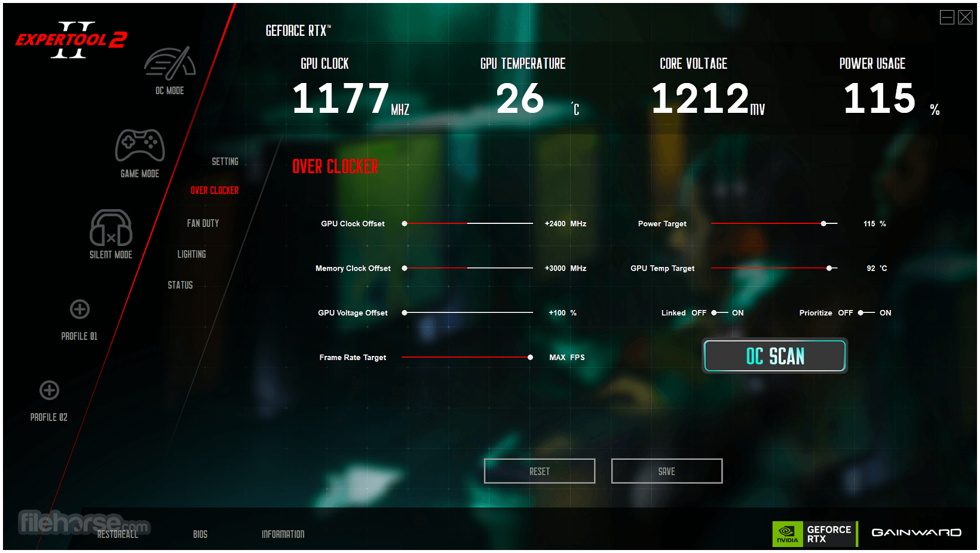The image size is (980, 553).
Task: Click the Reset button
Action: click(x=540, y=471)
